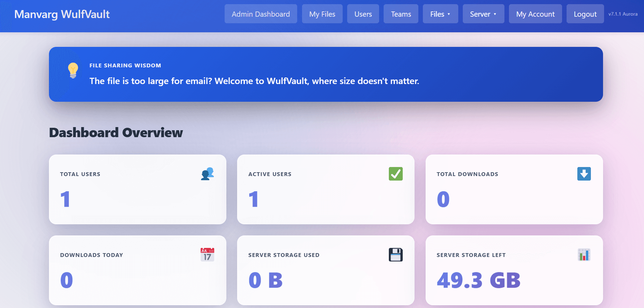Viewport: 644px width, 308px height.
Task: Click the Active Users count value
Action: pos(253,199)
